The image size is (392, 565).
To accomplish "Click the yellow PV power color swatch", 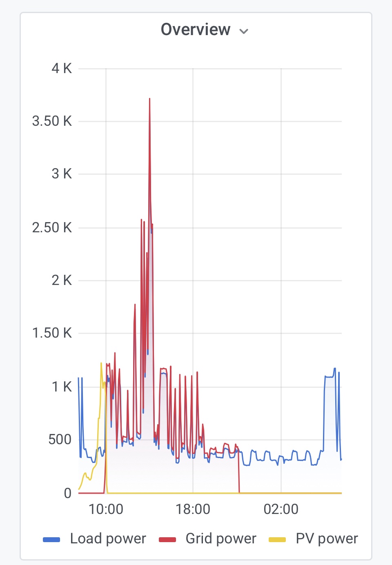I will (x=277, y=539).
